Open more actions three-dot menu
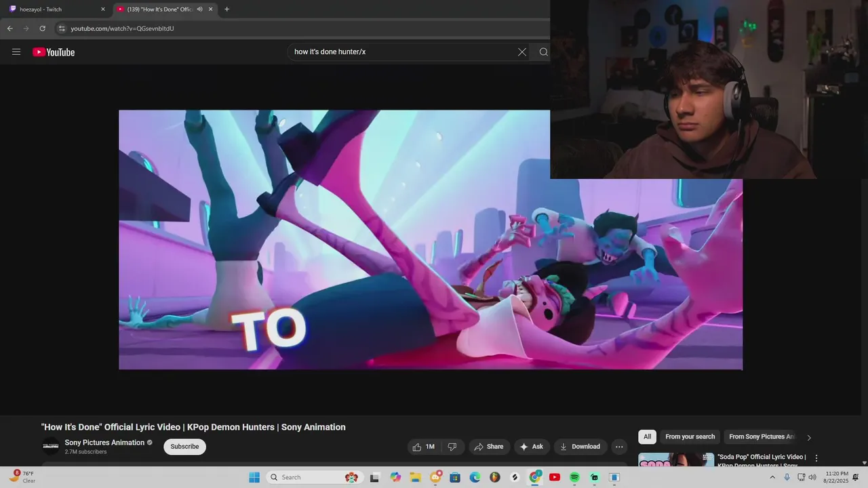Image resolution: width=868 pixels, height=488 pixels. point(618,447)
